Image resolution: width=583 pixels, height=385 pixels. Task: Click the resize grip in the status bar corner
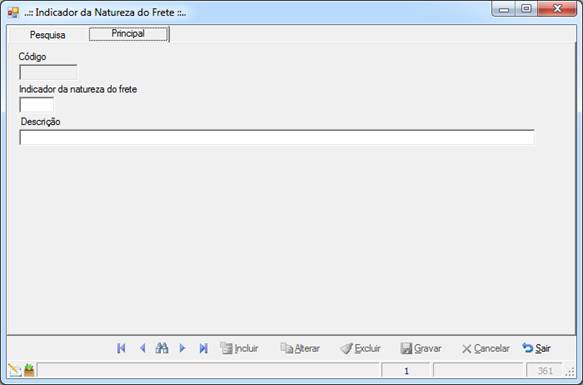point(570,372)
